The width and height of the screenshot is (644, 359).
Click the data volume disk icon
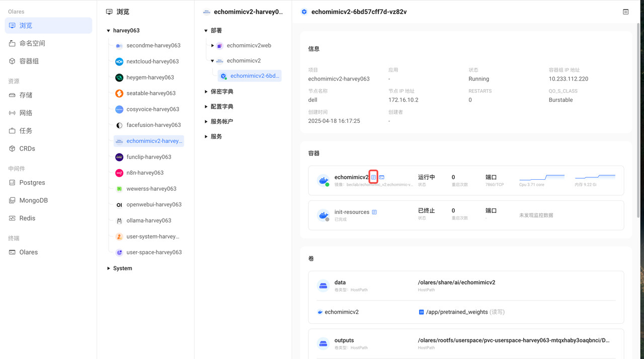coord(323,286)
